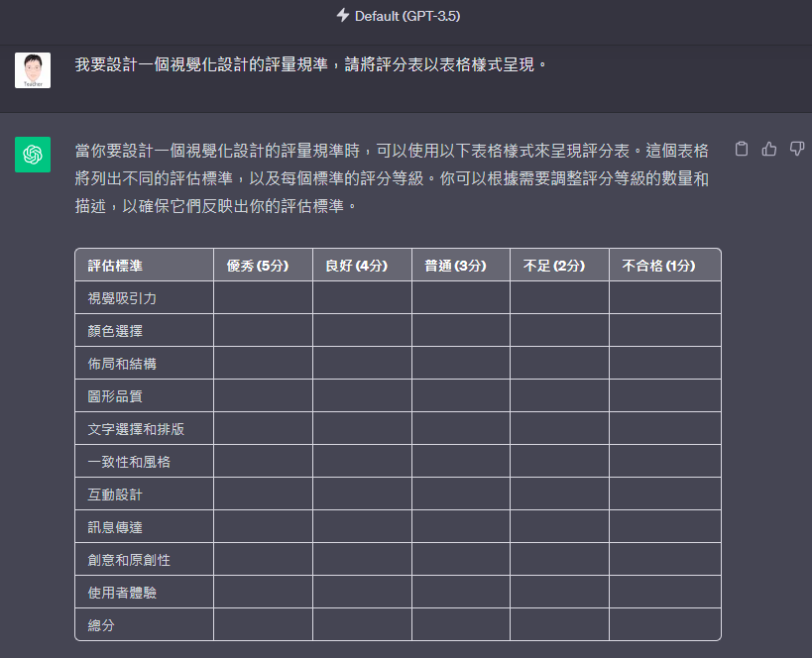The height and width of the screenshot is (658, 812).
Task: Click the 普通 (3分) column header
Action: pyautogui.click(x=455, y=266)
